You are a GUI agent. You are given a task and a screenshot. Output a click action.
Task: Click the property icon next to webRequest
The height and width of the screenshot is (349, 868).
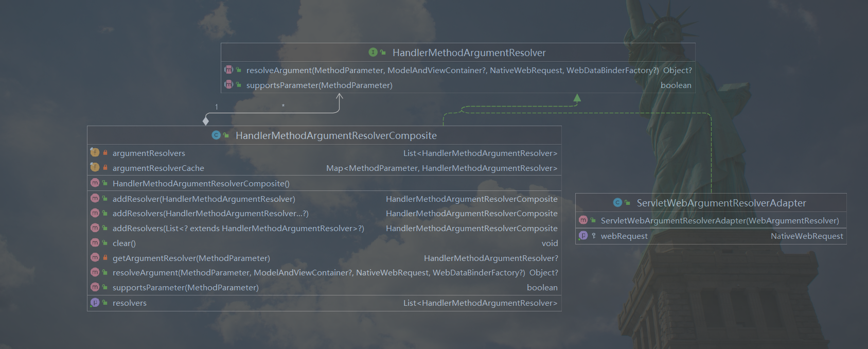(x=583, y=236)
